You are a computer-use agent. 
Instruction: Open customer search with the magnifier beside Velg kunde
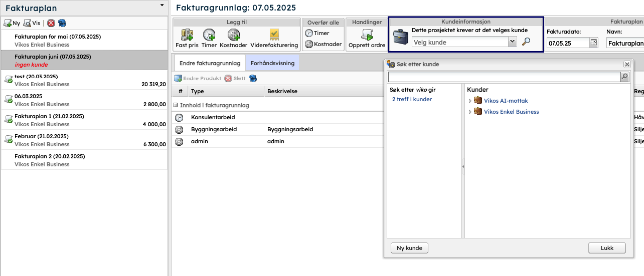[526, 42]
